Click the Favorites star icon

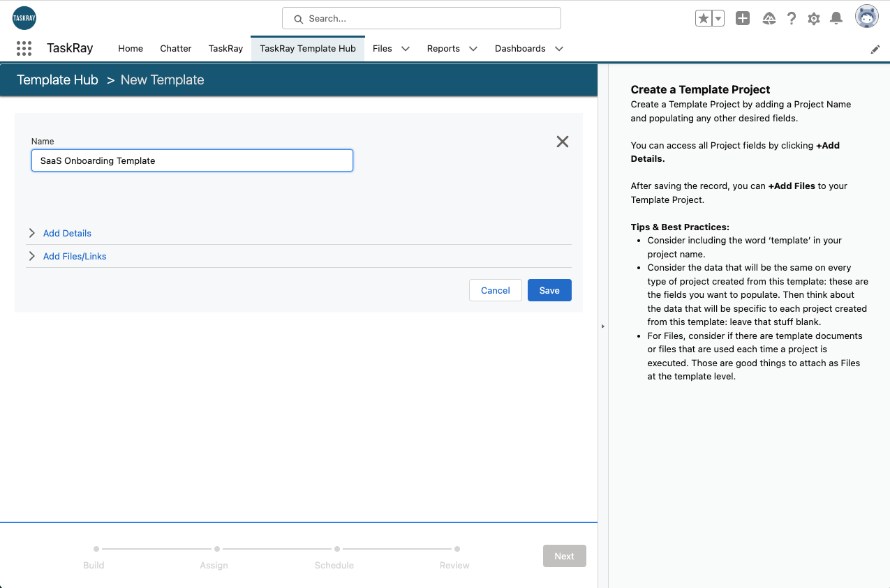[704, 19]
